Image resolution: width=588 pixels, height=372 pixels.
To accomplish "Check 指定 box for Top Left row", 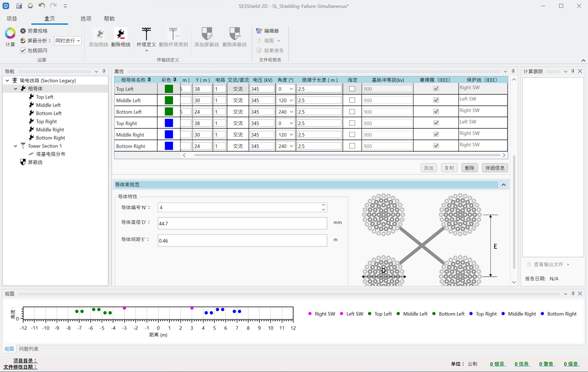I will (x=352, y=89).
